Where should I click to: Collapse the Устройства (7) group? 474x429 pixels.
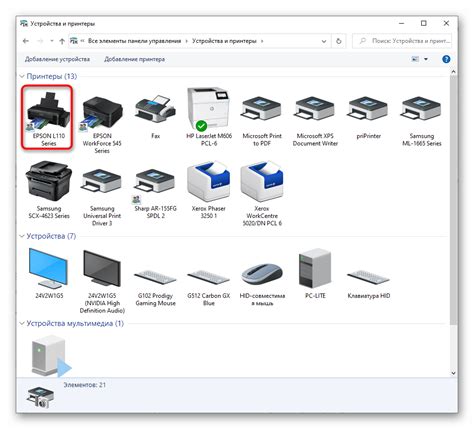click(x=22, y=236)
